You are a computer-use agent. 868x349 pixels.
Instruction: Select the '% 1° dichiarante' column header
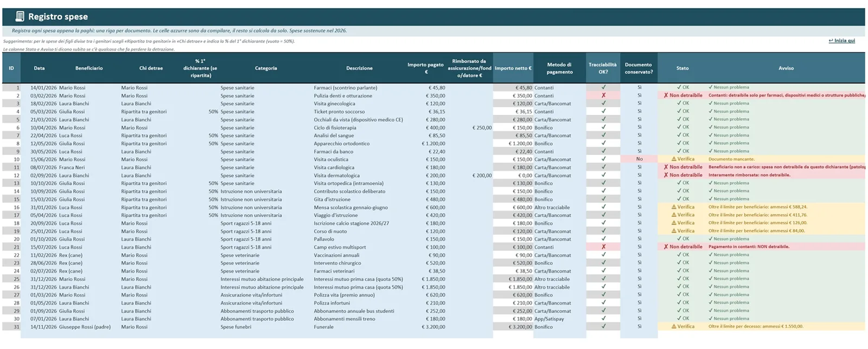pos(200,68)
